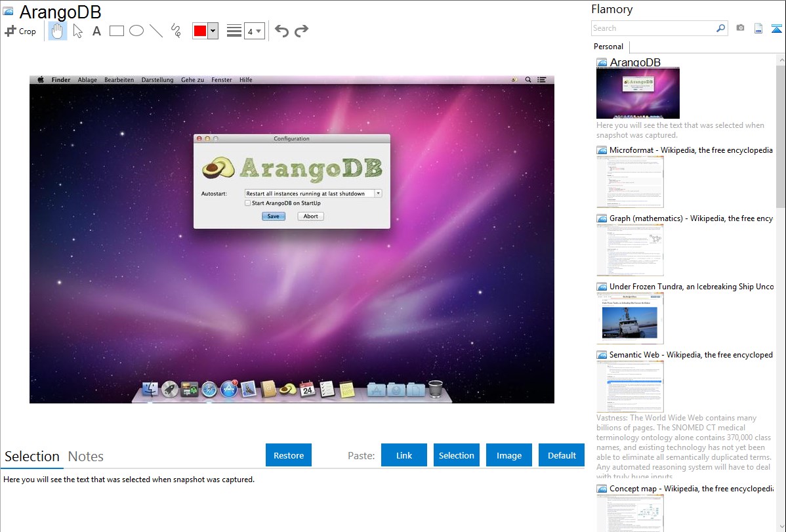The image size is (786, 532).
Task: Redo the last undone action
Action: (x=301, y=31)
